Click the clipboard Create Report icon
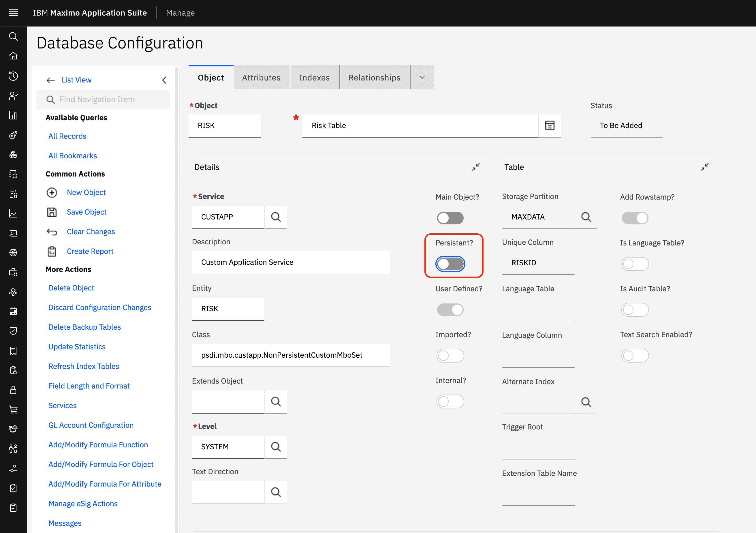Image resolution: width=756 pixels, height=533 pixels. pyautogui.click(x=52, y=251)
